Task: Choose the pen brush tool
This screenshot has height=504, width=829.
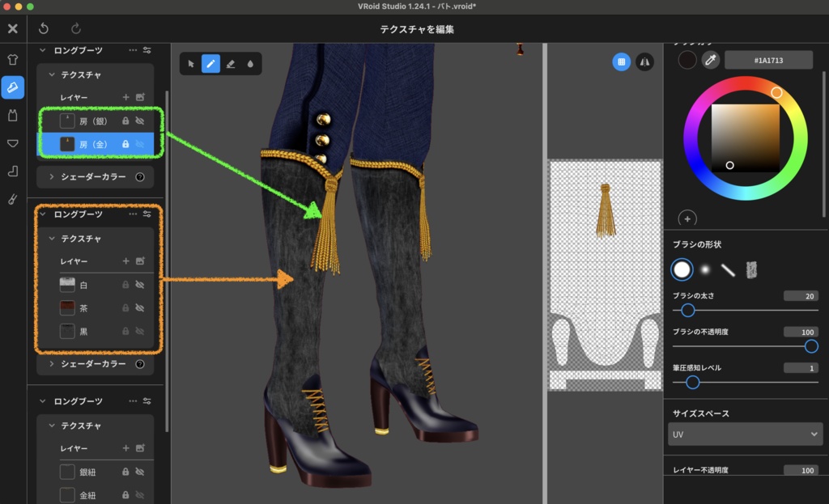Action: [210, 64]
